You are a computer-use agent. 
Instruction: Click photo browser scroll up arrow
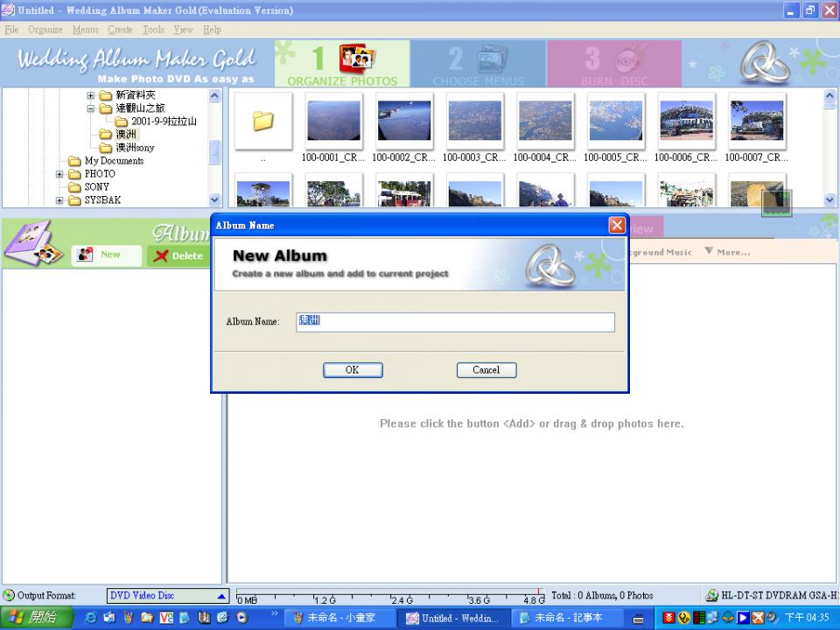pyautogui.click(x=829, y=96)
